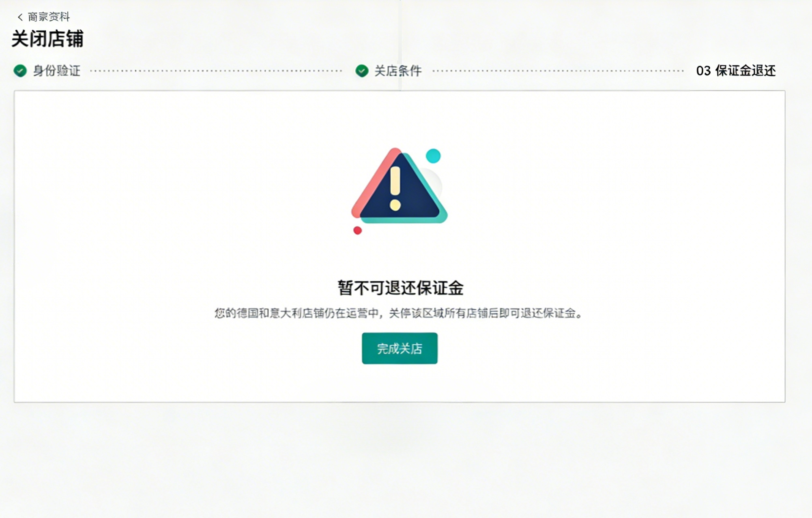Viewport: 812px width, 518px height.
Task: Click the 暂不可退还保证金 heading
Action: pos(400,288)
